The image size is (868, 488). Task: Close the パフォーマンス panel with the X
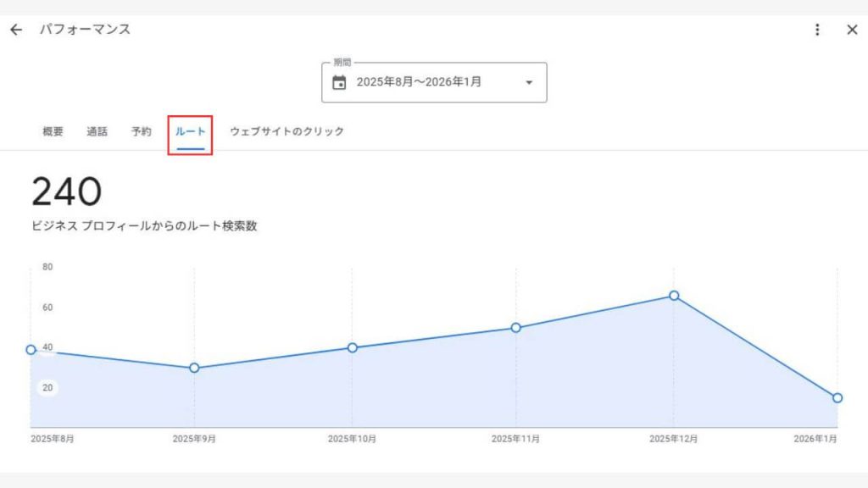[x=852, y=30]
